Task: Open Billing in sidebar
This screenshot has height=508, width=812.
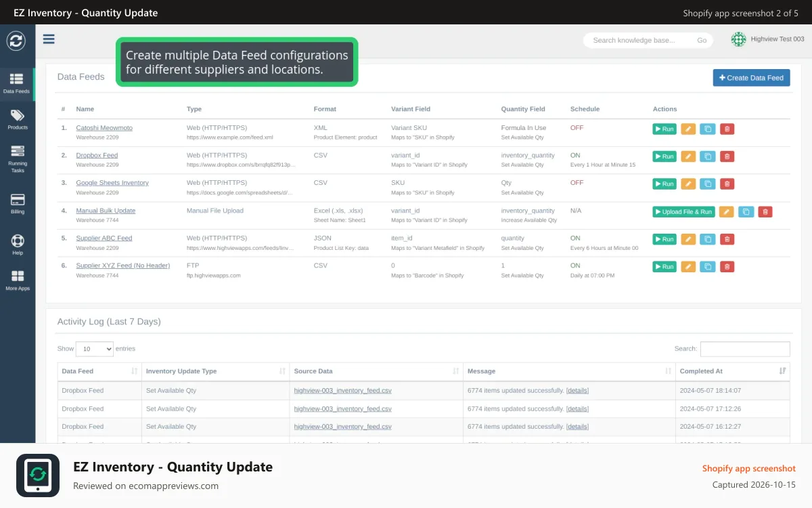Action: pos(18,204)
